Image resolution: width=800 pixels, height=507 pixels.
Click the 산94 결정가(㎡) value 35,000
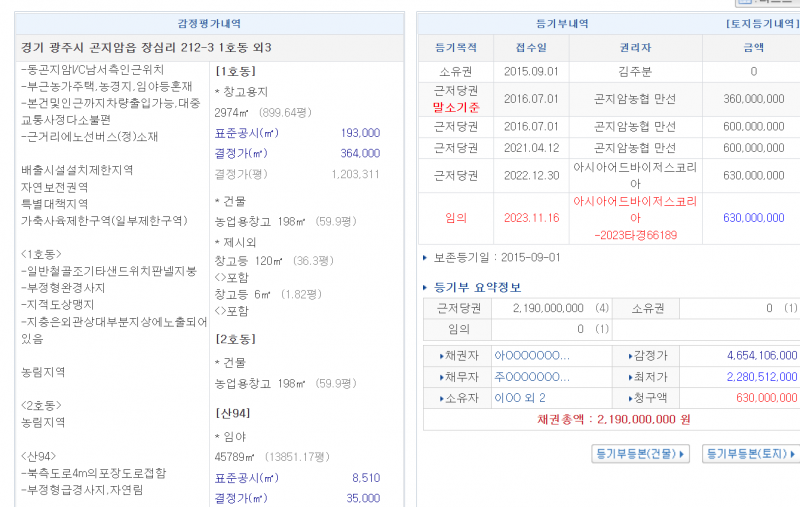tap(362, 498)
